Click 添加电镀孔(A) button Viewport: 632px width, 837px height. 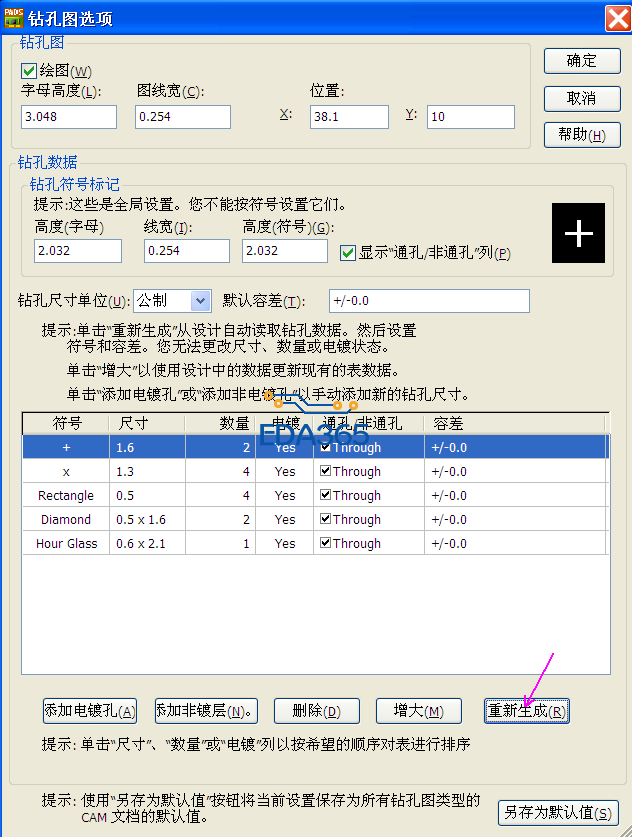coord(90,711)
